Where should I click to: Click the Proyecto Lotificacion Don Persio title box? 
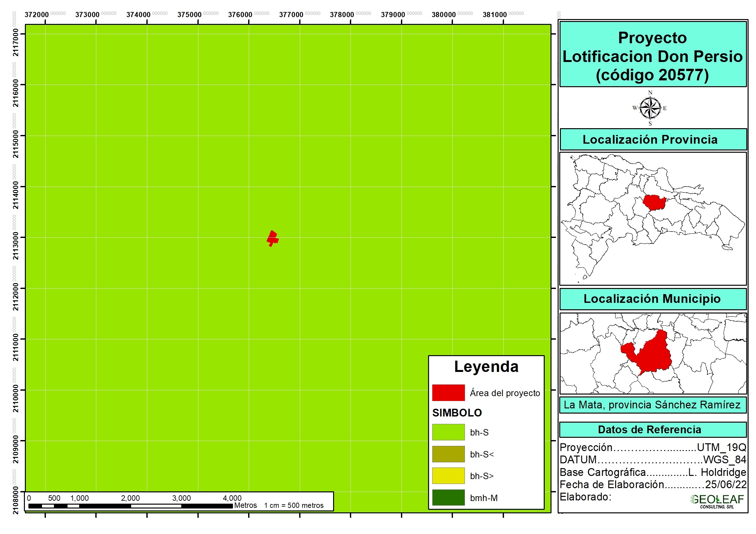click(653, 56)
